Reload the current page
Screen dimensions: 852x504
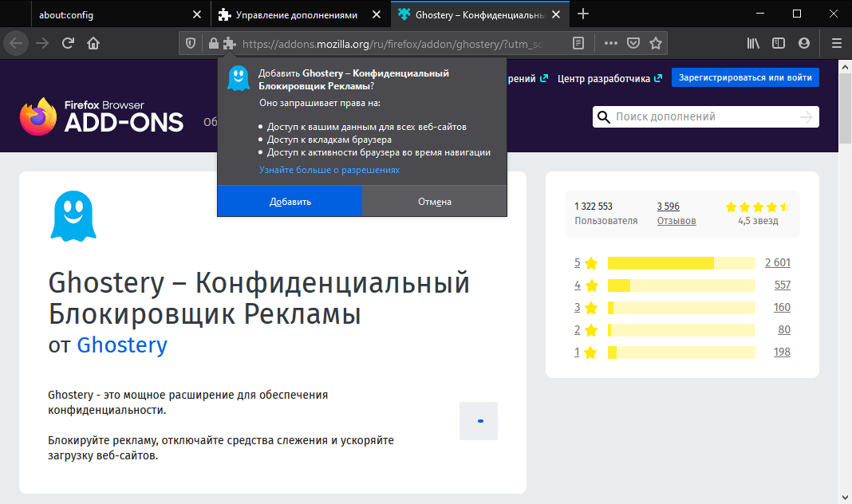pos(68,43)
